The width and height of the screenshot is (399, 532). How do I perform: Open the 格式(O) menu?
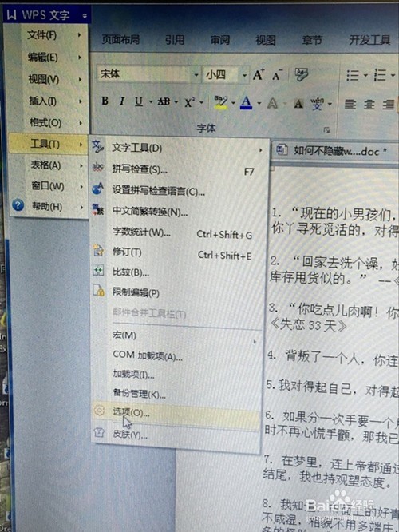coord(48,123)
